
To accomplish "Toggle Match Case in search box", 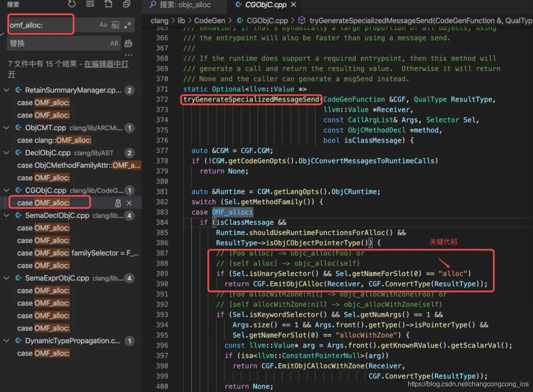I will click(103, 25).
